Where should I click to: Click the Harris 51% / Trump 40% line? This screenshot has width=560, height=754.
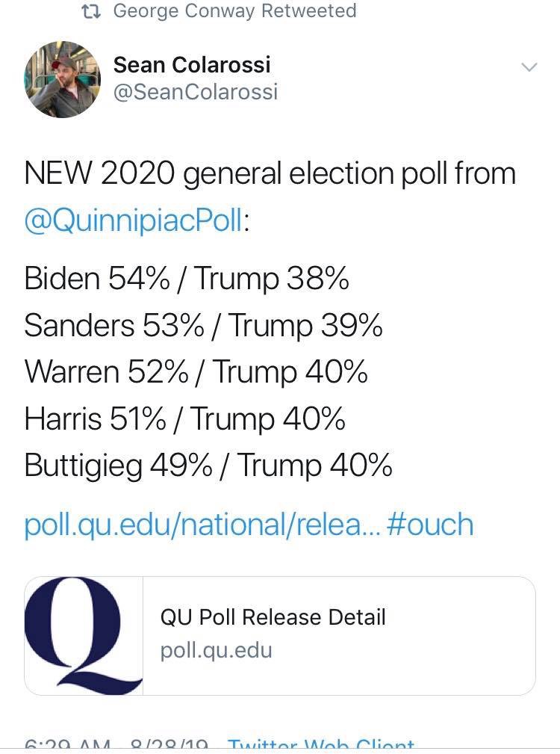[184, 419]
